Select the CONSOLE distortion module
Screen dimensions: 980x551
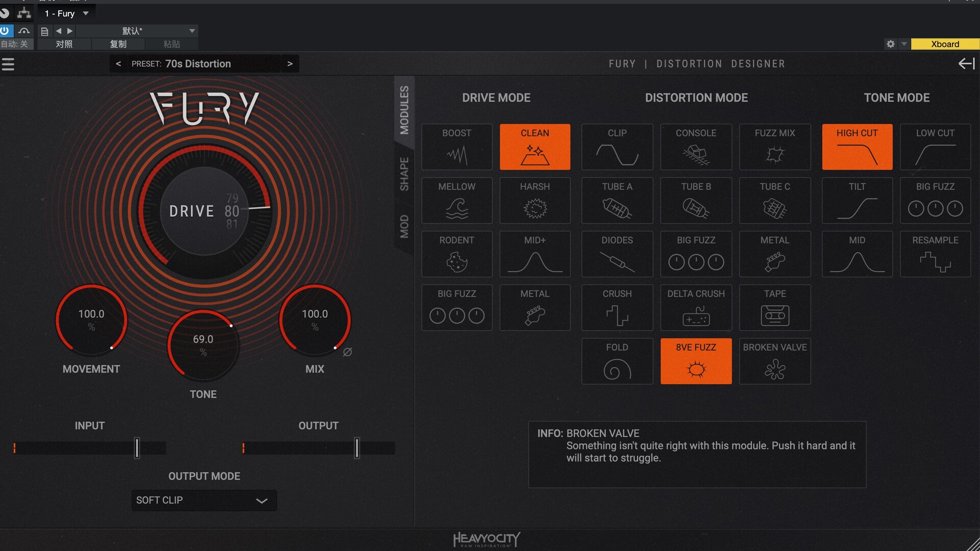(x=696, y=147)
